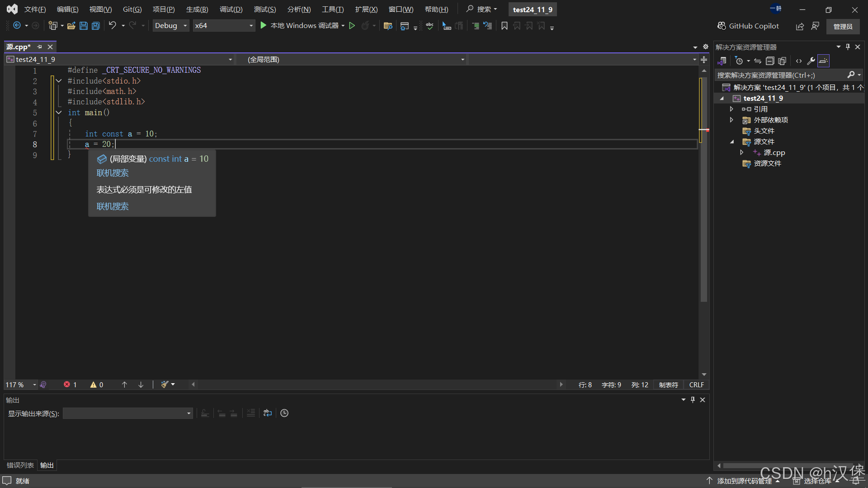Toggle auto-hide pin on output panel

click(x=693, y=400)
